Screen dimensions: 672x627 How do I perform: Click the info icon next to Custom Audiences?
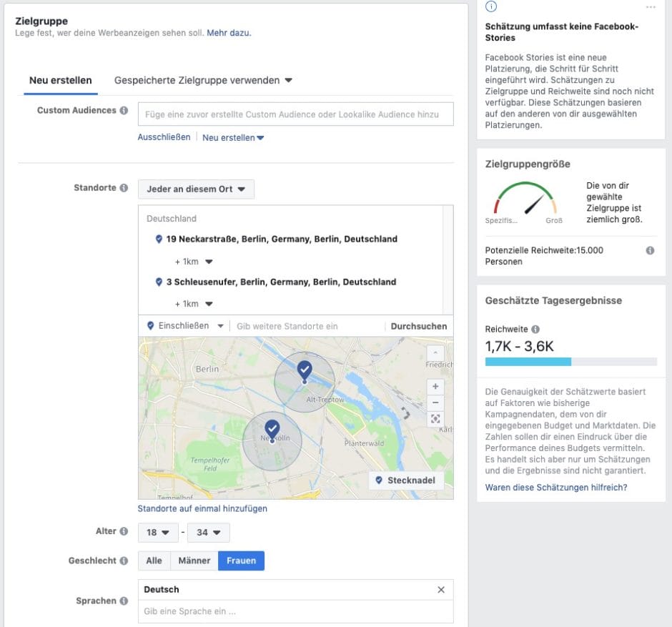point(124,111)
